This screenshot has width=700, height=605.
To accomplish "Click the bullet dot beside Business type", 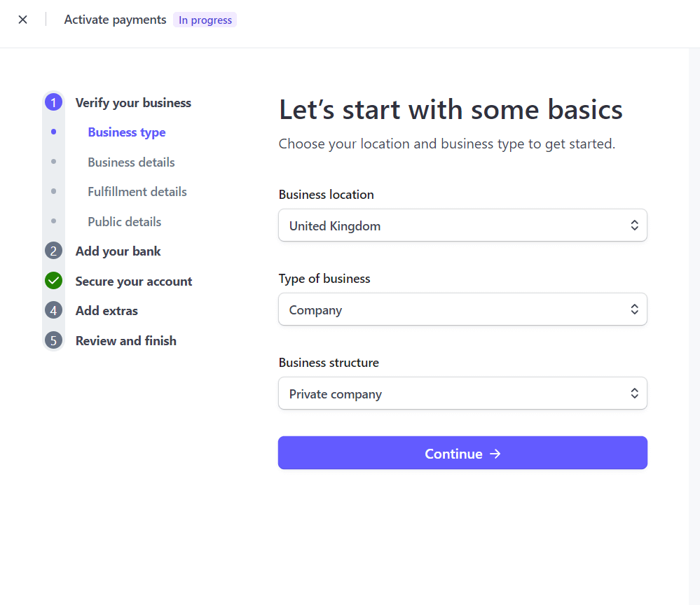I will pos(54,132).
